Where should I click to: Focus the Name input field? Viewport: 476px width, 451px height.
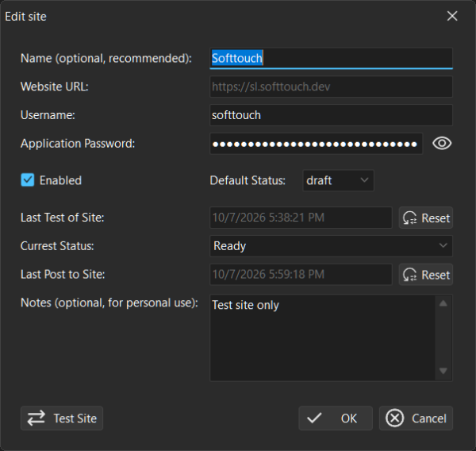(x=331, y=58)
